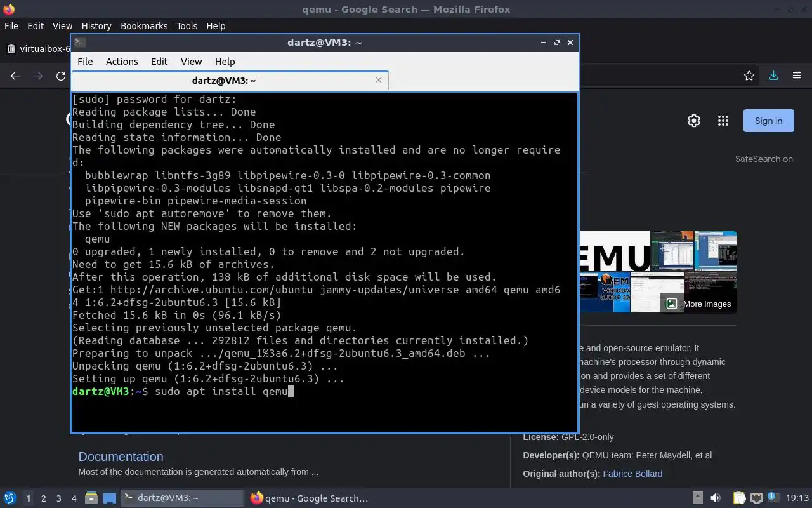Open the application launcher in the taskbar
The height and width of the screenshot is (508, 812).
click(10, 498)
